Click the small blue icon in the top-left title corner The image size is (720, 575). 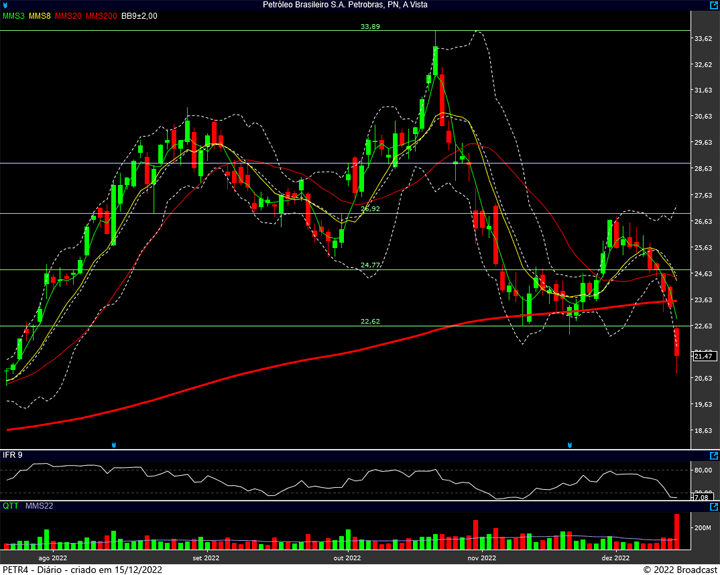point(6,5)
